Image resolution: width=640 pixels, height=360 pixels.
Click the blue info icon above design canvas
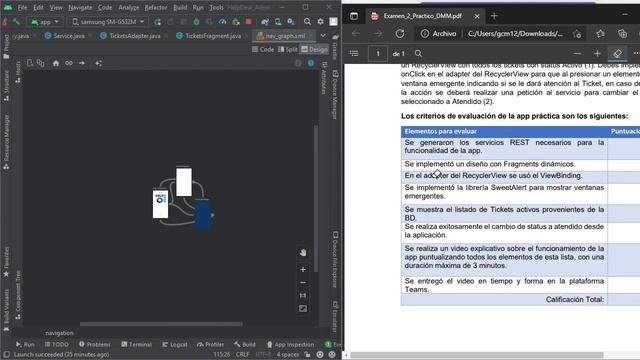click(311, 63)
